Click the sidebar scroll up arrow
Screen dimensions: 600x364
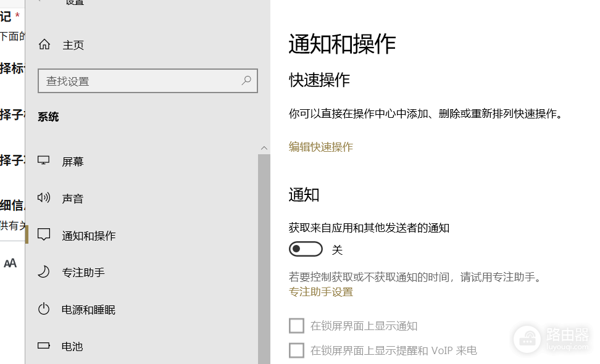click(x=264, y=148)
